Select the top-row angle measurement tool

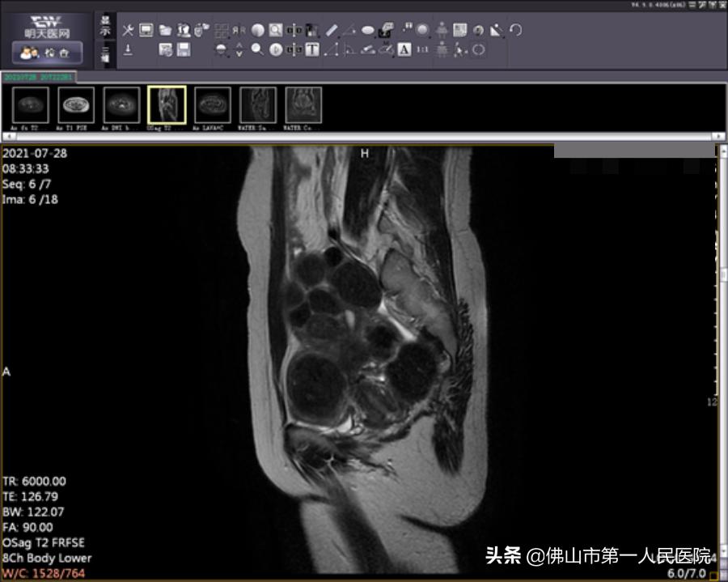(349, 31)
